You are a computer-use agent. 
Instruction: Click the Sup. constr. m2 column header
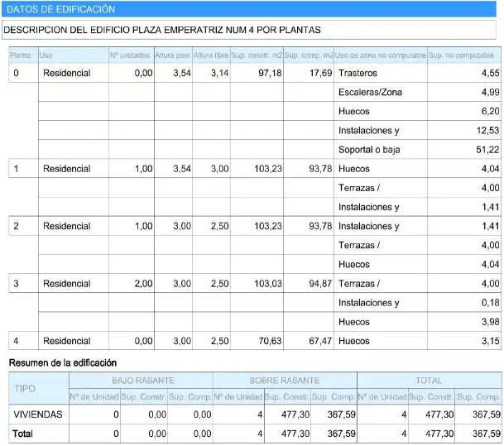257,55
